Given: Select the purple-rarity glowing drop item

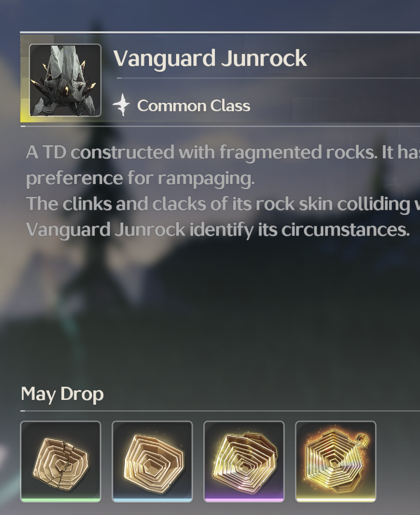Looking at the screenshot, I should [x=244, y=461].
